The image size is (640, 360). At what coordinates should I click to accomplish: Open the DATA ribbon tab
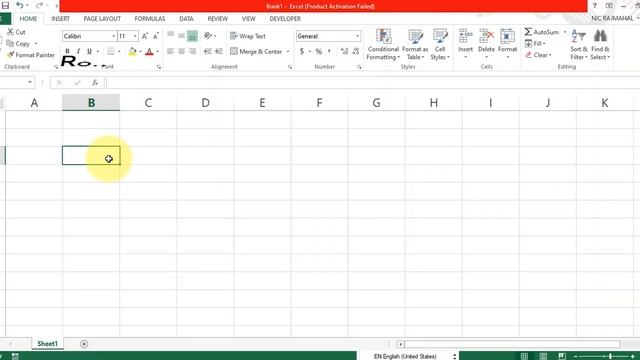[x=186, y=19]
